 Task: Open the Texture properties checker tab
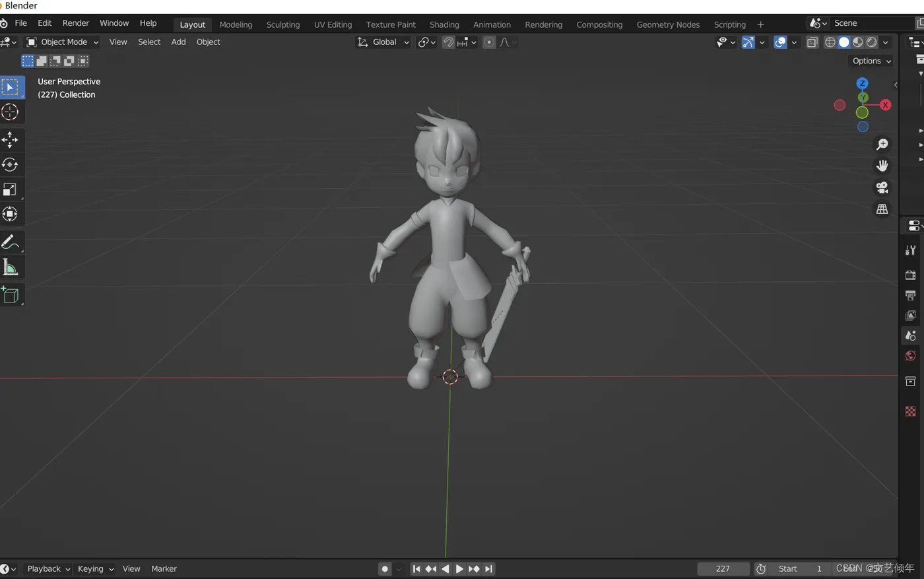(911, 411)
